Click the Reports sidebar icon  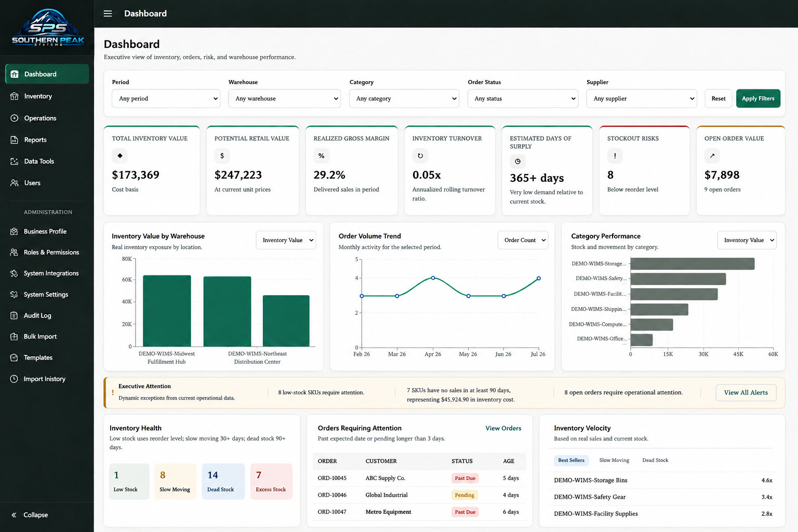tap(15, 140)
